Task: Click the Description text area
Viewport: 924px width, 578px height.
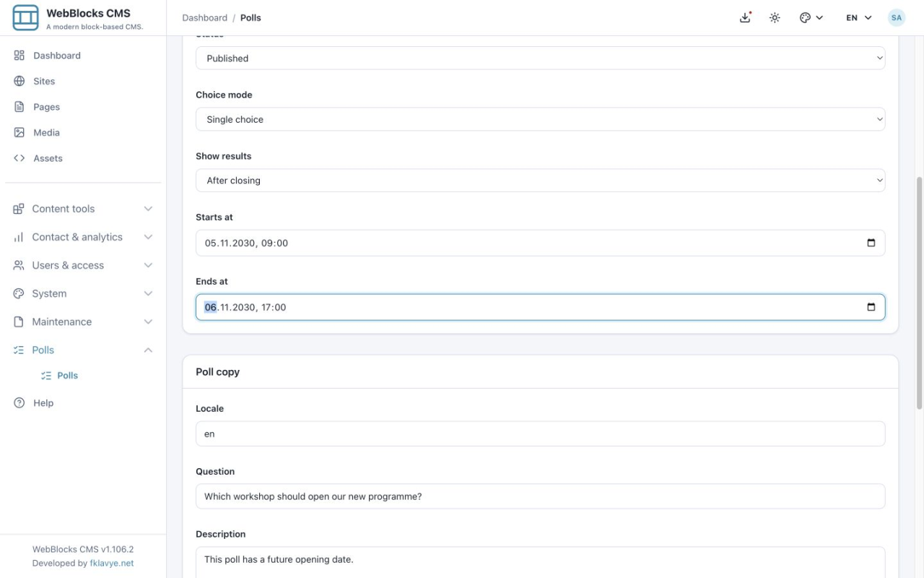Action: point(540,562)
